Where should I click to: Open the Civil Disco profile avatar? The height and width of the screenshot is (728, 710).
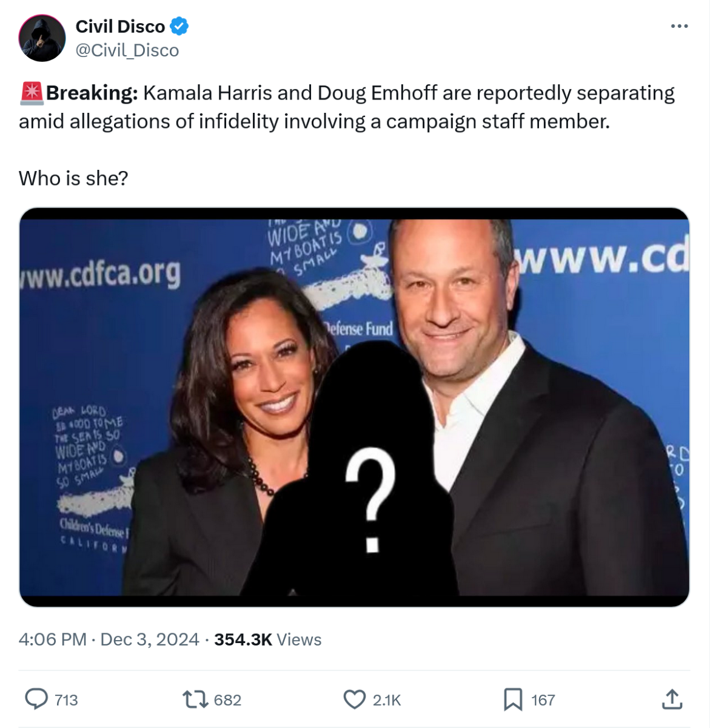[x=42, y=38]
